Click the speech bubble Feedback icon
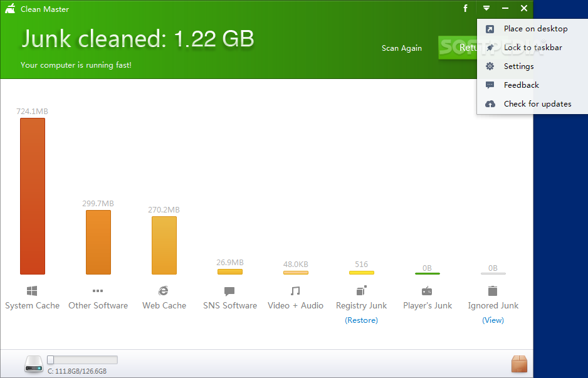Viewport: 588px width, 378px height. (490, 85)
